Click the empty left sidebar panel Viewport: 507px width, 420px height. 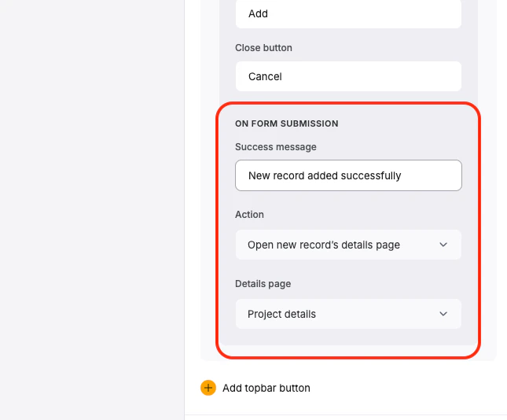tap(92, 210)
